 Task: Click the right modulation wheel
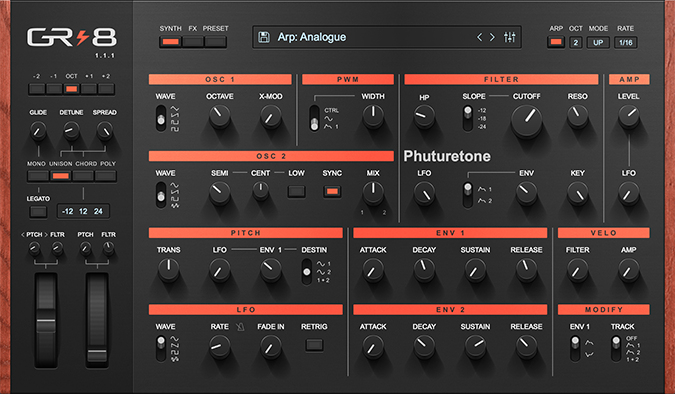(x=97, y=320)
